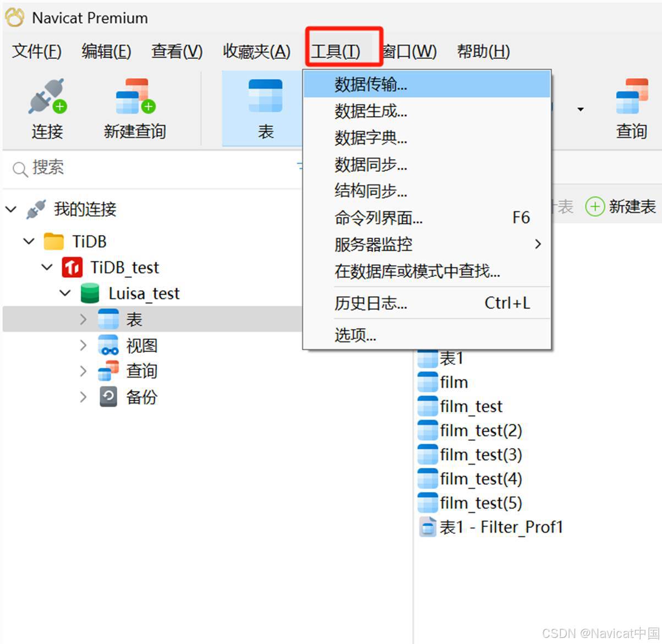Click the Queries (查询) tree node icon
The width and height of the screenshot is (662, 644).
(x=108, y=371)
